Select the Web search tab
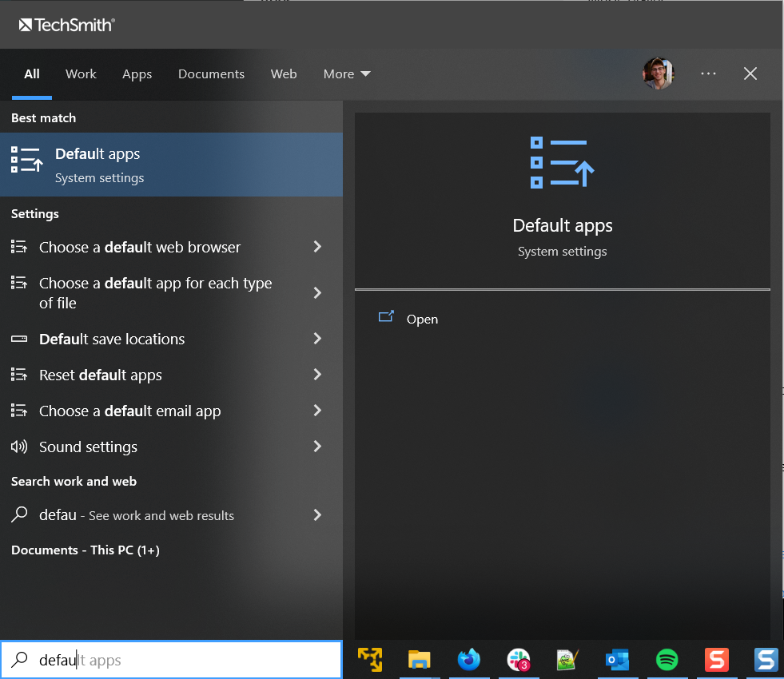Screen dimensions: 784x679 [284, 73]
